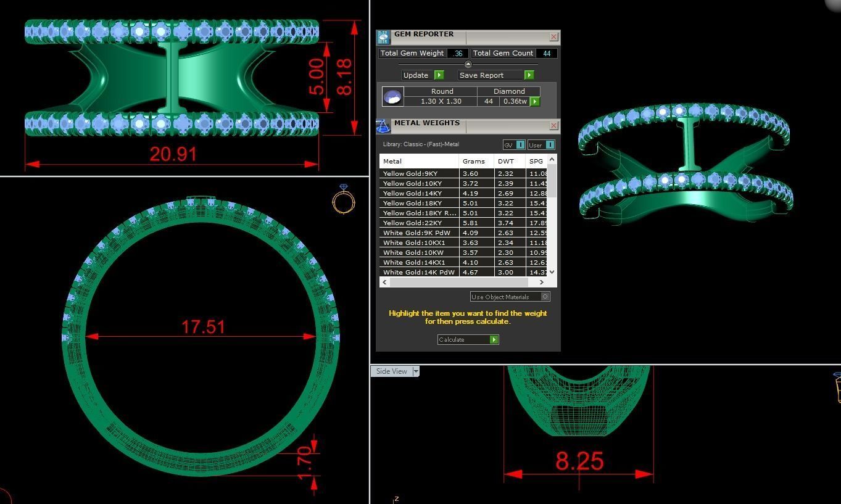841x504 pixels.
Task: Select the Yellow Gold:18KY R... row
Action: [463, 213]
